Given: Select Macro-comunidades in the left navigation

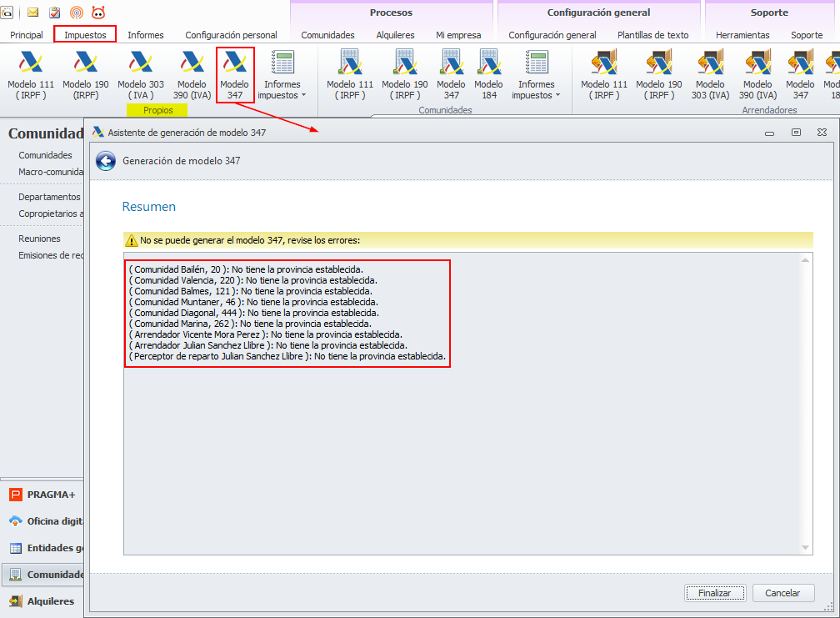Looking at the screenshot, I should 51,172.
